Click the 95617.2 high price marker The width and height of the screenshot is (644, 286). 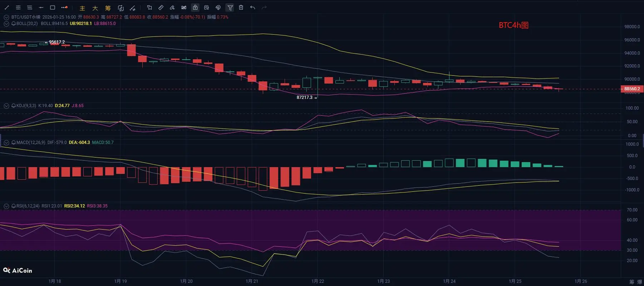pos(57,42)
